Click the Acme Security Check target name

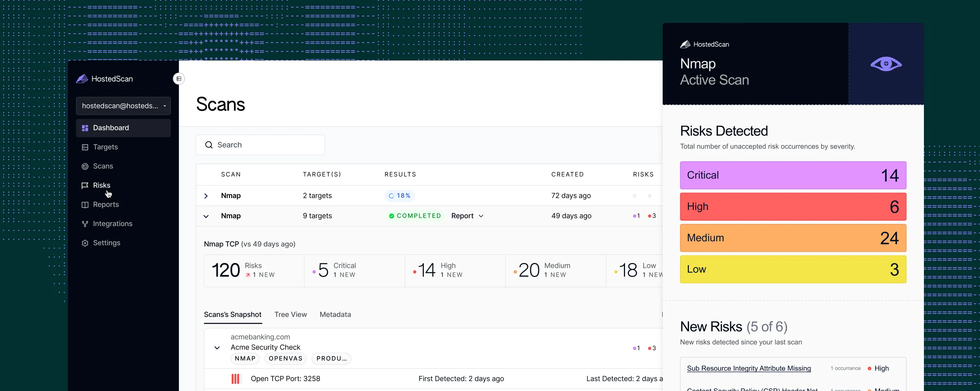265,347
